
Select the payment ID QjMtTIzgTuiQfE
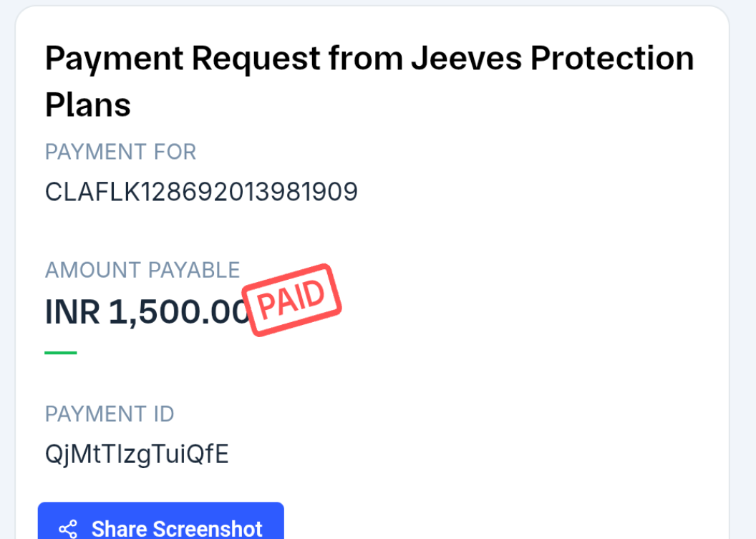(x=137, y=454)
